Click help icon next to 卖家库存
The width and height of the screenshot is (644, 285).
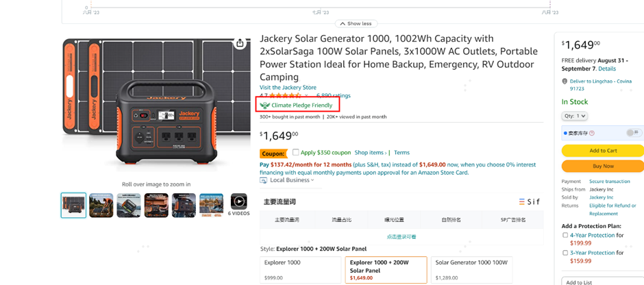592,133
